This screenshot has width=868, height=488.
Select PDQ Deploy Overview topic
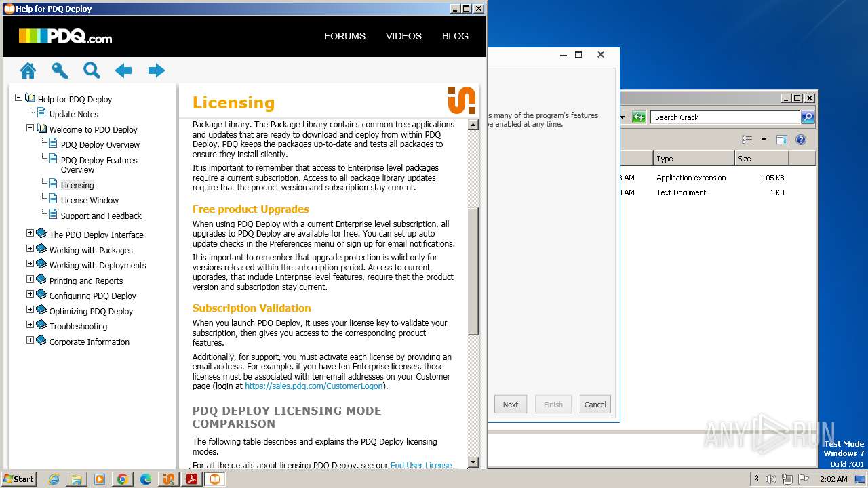click(x=100, y=145)
